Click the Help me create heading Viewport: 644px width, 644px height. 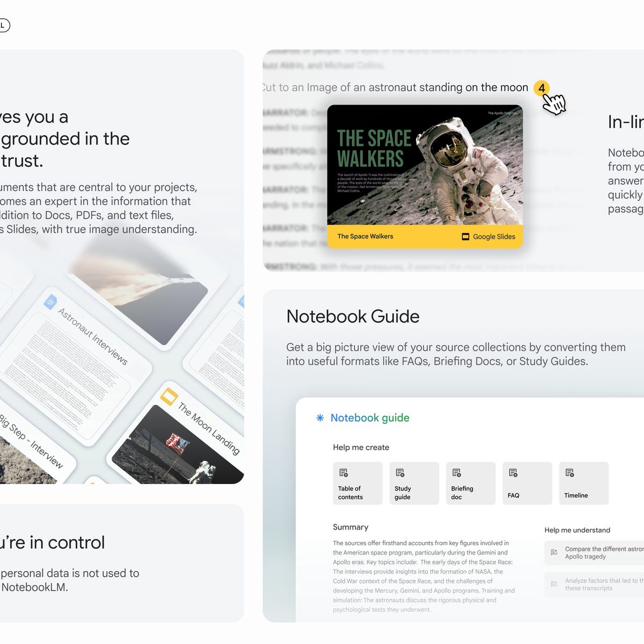click(x=361, y=447)
